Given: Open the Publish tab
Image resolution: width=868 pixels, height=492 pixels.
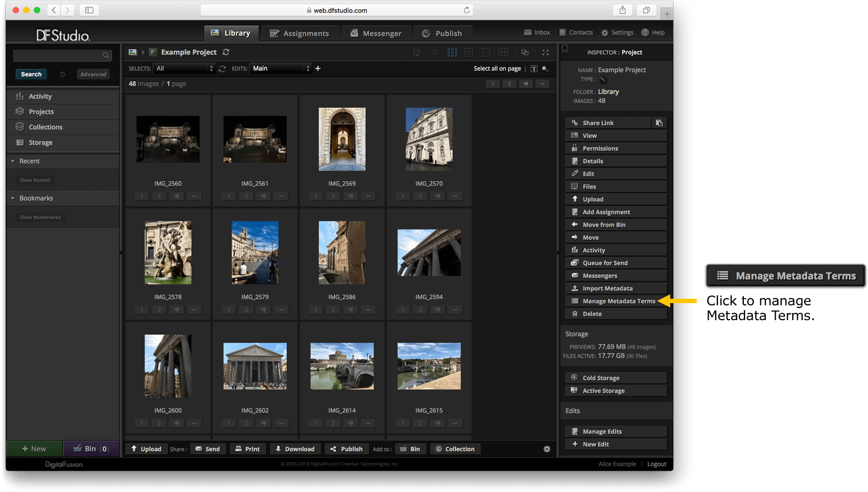Looking at the screenshot, I should click(x=442, y=33).
